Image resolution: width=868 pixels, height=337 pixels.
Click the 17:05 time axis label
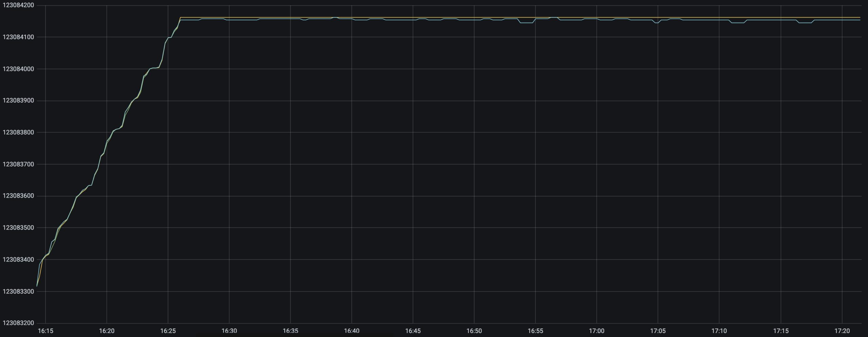point(658,331)
